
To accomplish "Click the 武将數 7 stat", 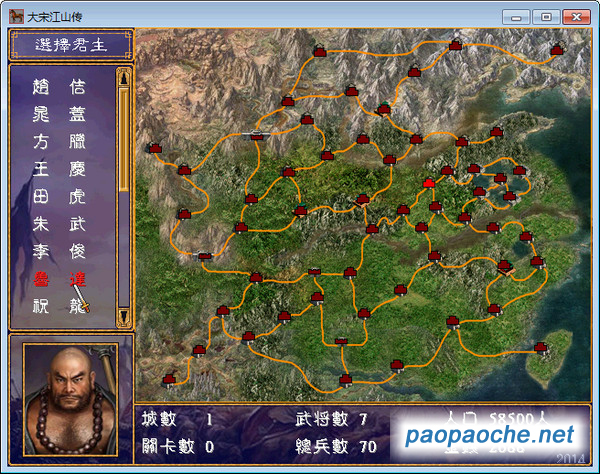I will pos(332,419).
